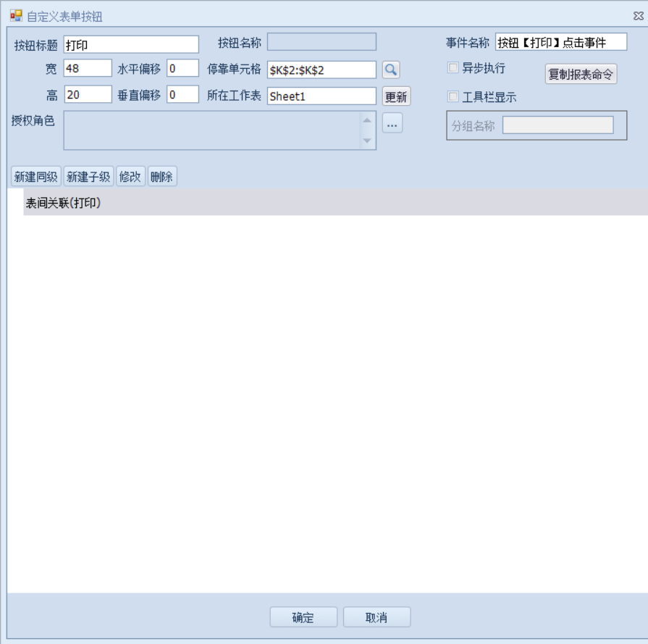Focus the 按钮标题 input field
648x644 pixels.
point(131,45)
